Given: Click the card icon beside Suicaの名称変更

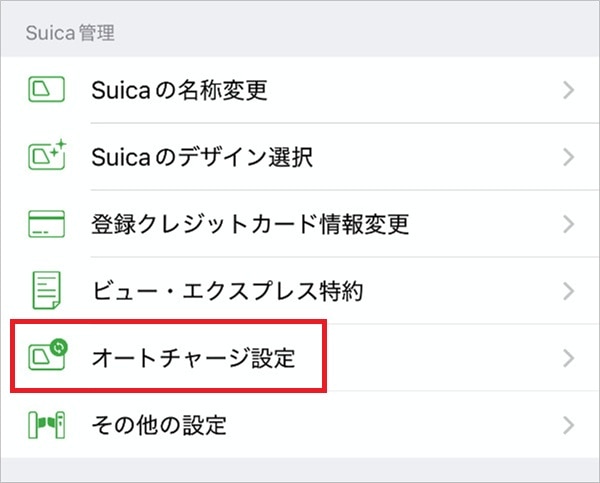Looking at the screenshot, I should click(x=46, y=91).
